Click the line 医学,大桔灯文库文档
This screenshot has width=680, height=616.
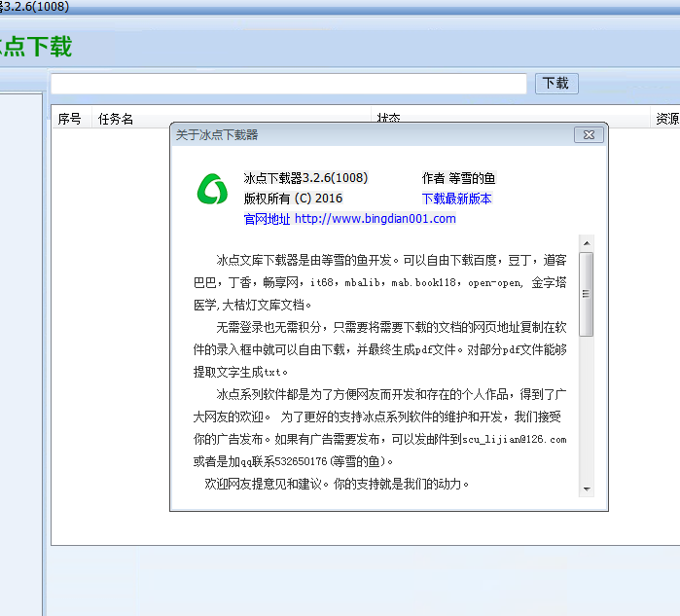pos(252,305)
